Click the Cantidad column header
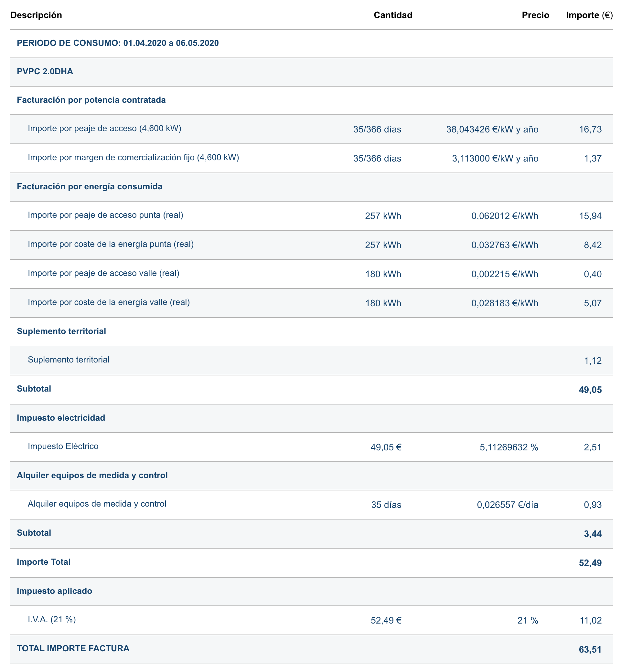The image size is (620, 672). coord(393,15)
